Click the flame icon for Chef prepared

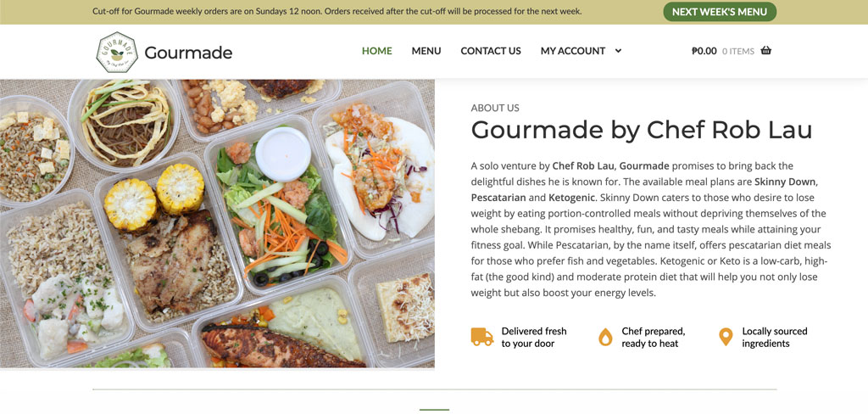[x=605, y=337]
